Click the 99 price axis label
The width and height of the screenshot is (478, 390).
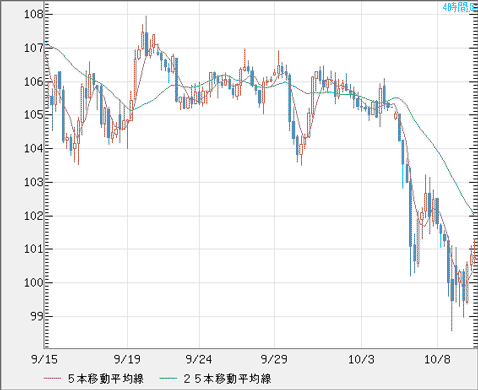click(37, 316)
